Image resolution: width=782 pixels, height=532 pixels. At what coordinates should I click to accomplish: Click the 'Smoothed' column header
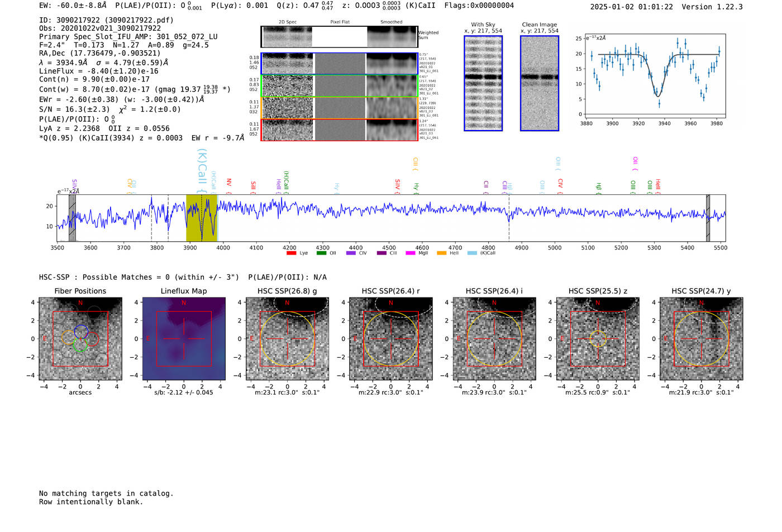point(392,22)
